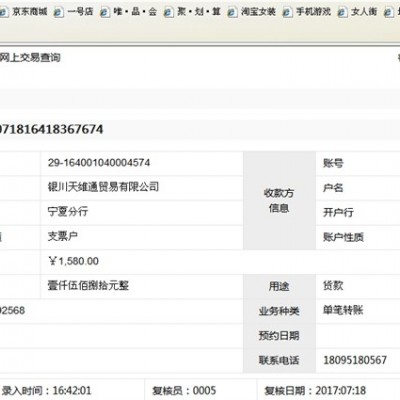Click the amount ¥1,580.00

click(x=73, y=261)
